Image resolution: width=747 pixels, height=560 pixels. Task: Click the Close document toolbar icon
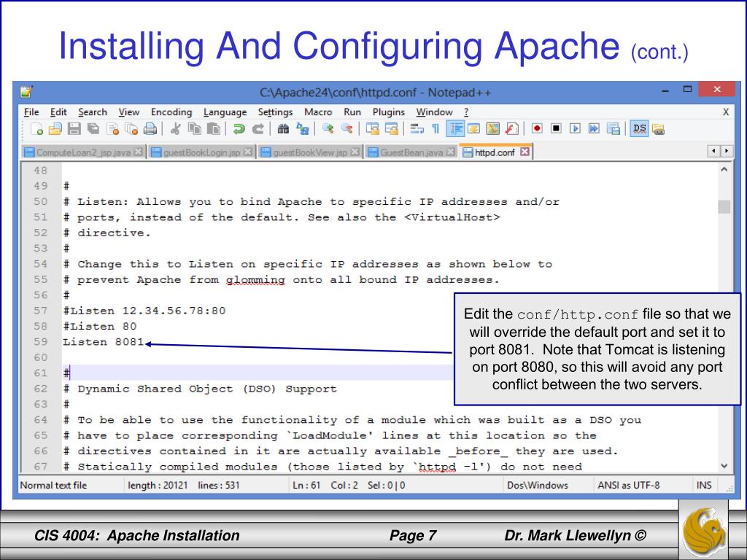[112, 128]
